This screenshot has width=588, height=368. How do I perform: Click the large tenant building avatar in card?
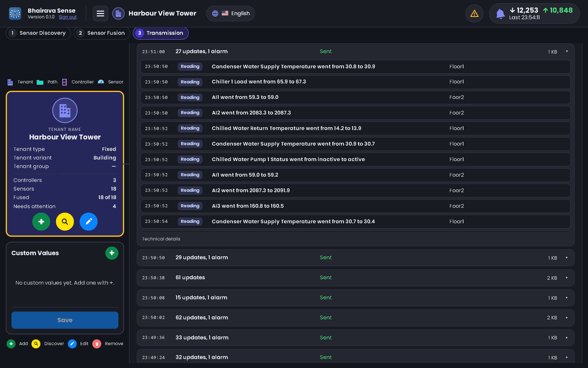click(65, 110)
